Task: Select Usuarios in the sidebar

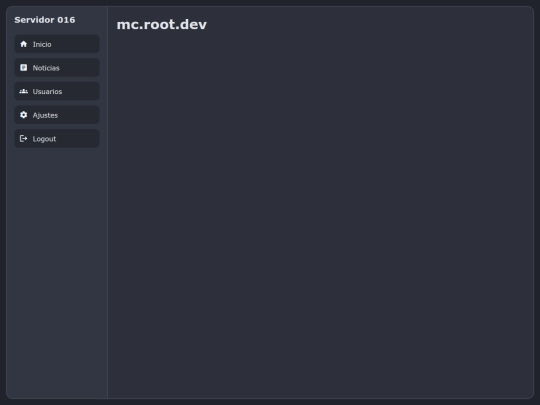Action: click(57, 91)
